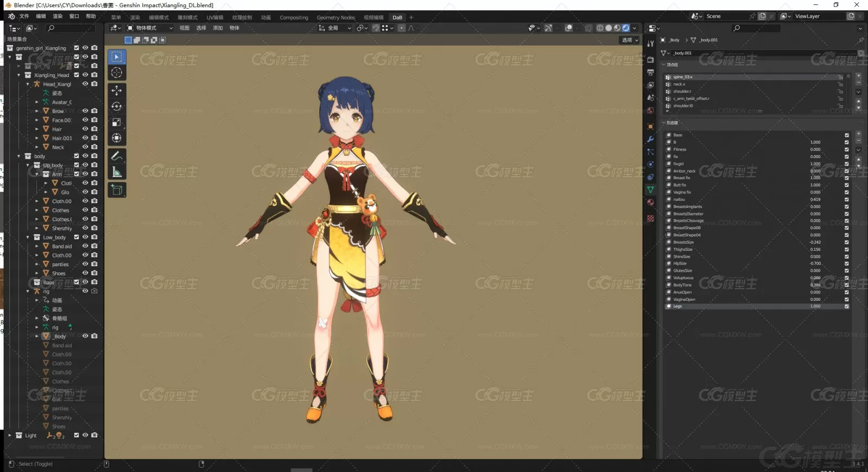Toggle snapping magnet icon
The image size is (868, 472).
[376, 28]
